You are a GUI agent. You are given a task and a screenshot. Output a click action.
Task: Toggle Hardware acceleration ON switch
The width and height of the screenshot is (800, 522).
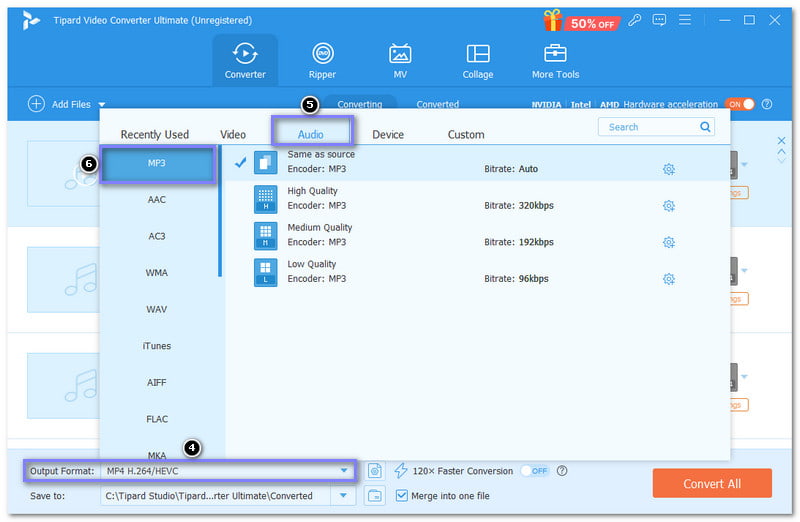pos(739,104)
